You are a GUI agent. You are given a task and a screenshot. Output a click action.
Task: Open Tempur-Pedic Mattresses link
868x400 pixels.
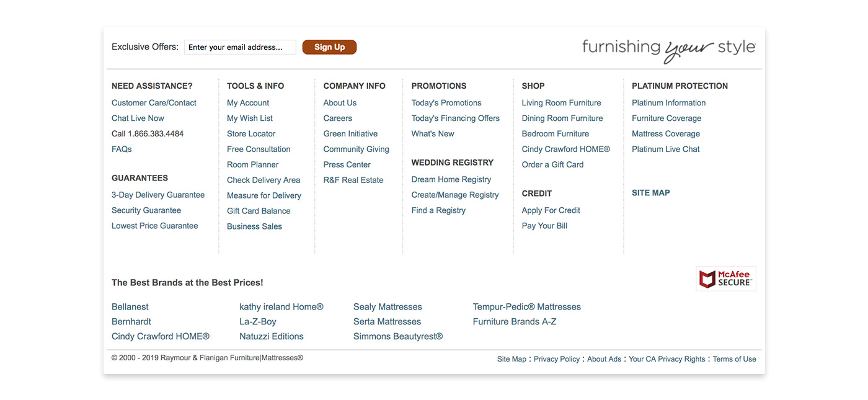527,307
